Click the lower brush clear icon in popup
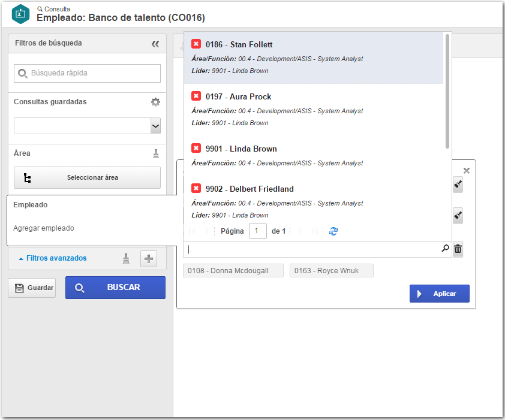Image resolution: width=505 pixels, height=420 pixels. [x=458, y=215]
